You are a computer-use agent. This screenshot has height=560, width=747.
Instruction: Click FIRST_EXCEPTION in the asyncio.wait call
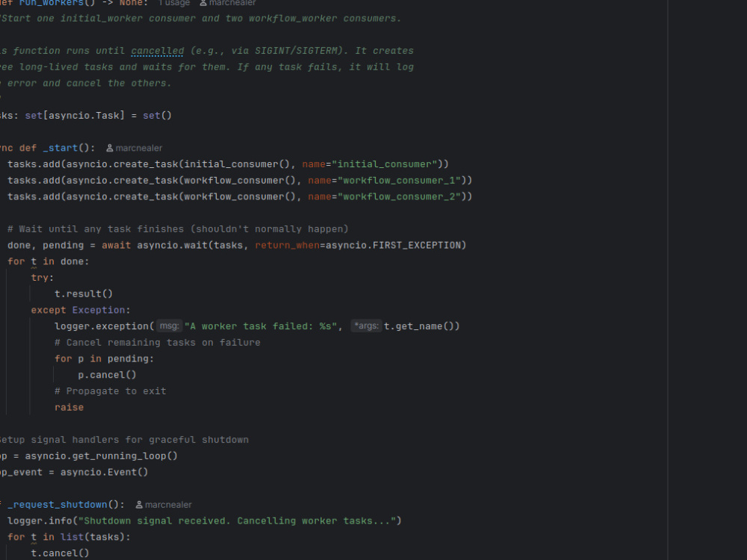416,245
